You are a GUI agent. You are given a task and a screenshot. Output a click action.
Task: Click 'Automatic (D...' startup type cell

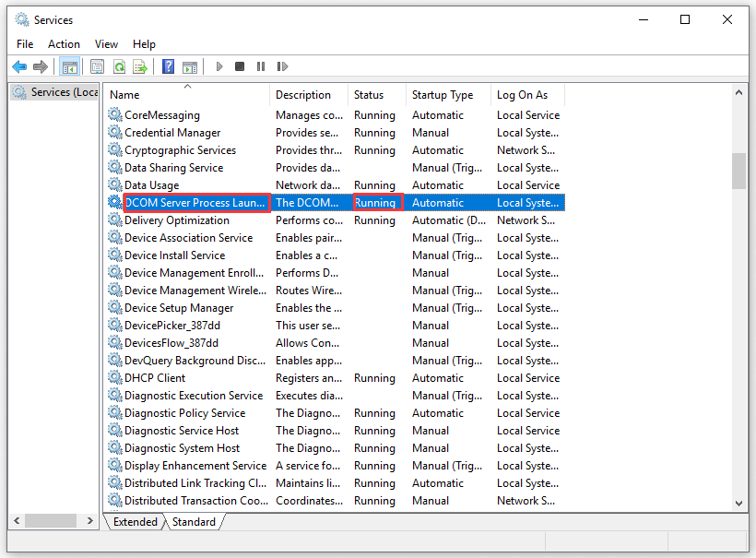click(449, 220)
